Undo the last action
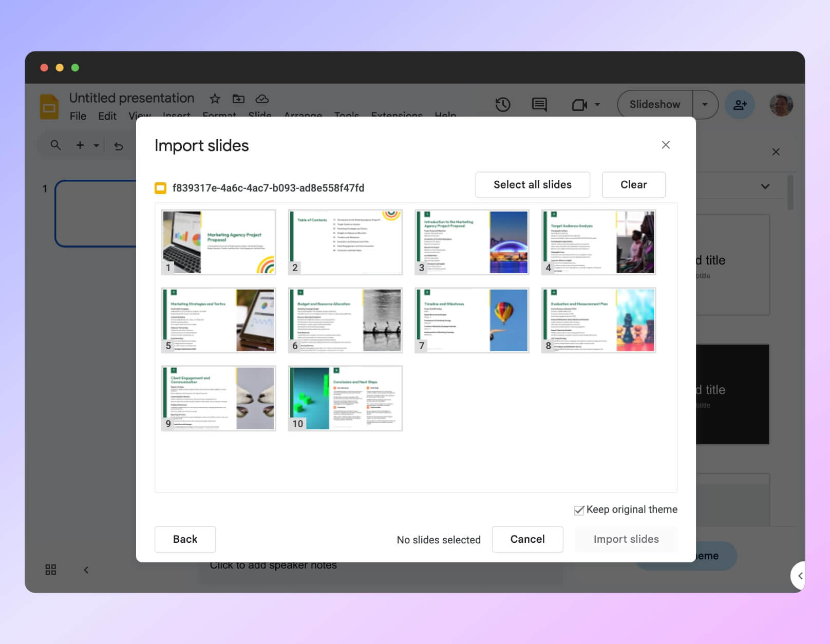The image size is (830, 644). click(119, 145)
